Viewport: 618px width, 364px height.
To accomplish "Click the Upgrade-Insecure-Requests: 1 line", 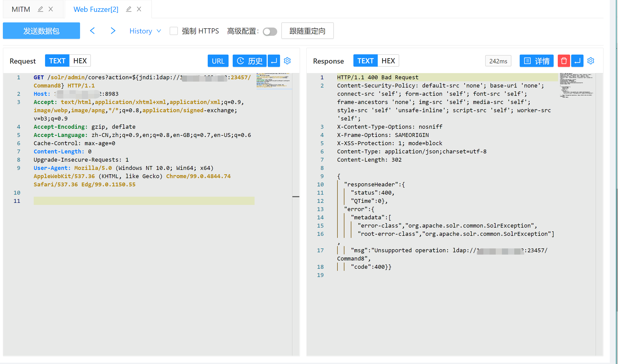I will coord(81,160).
